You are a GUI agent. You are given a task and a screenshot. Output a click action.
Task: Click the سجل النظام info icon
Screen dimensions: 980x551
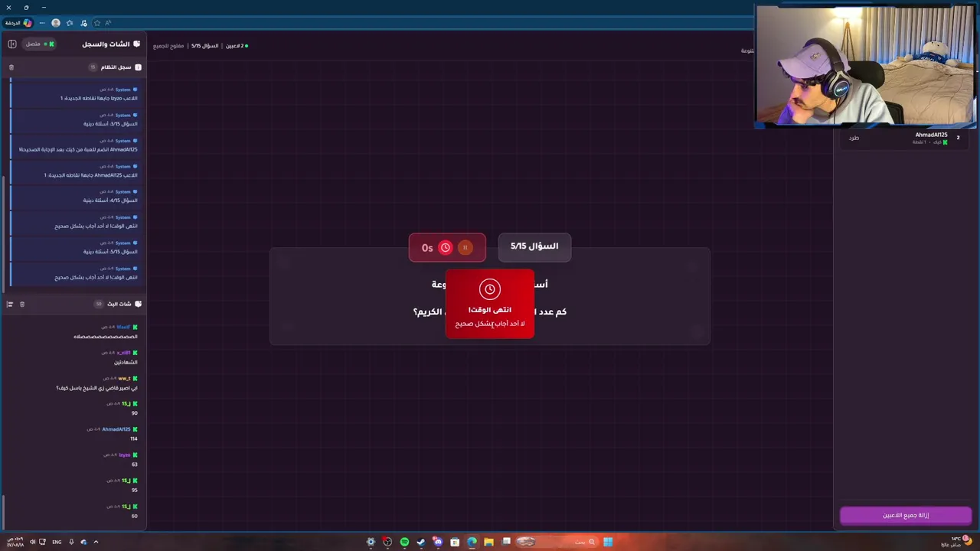(x=138, y=67)
